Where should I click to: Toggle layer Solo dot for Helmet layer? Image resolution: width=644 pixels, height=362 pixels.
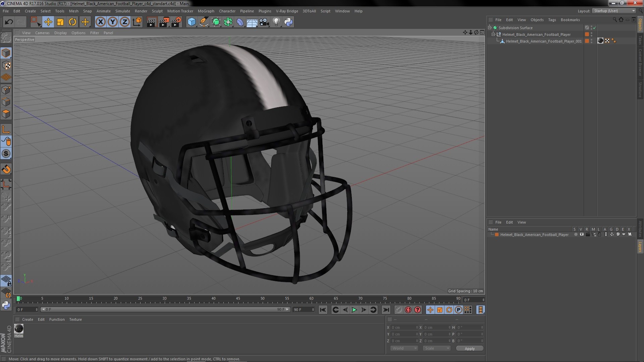pyautogui.click(x=576, y=234)
